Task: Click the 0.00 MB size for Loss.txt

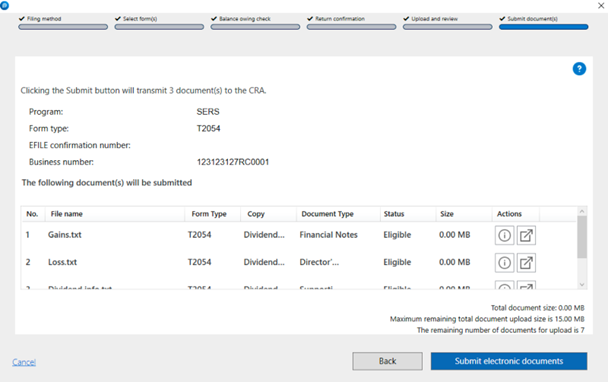Action: click(x=454, y=263)
